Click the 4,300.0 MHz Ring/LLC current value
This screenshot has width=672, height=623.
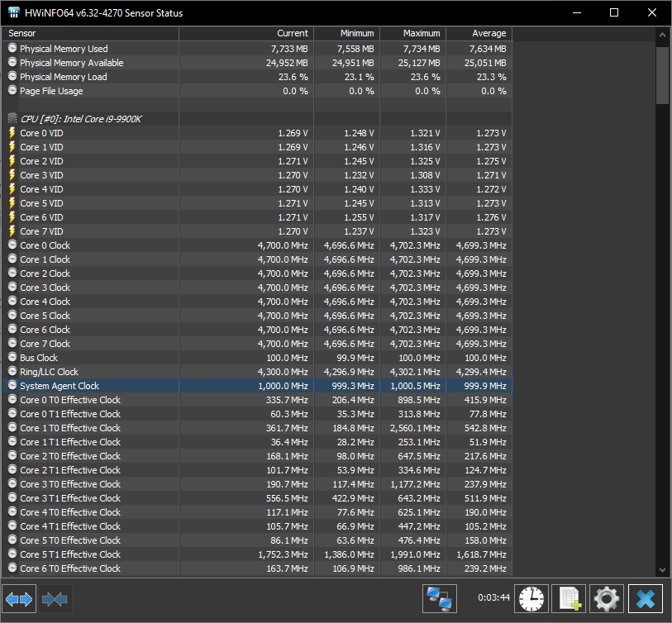coord(283,372)
